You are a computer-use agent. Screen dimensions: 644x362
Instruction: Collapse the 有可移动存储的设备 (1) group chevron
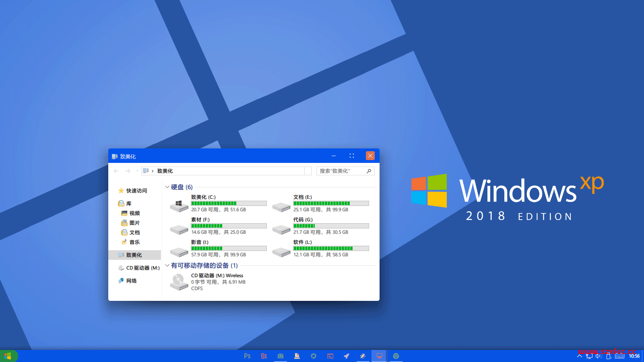click(x=167, y=265)
